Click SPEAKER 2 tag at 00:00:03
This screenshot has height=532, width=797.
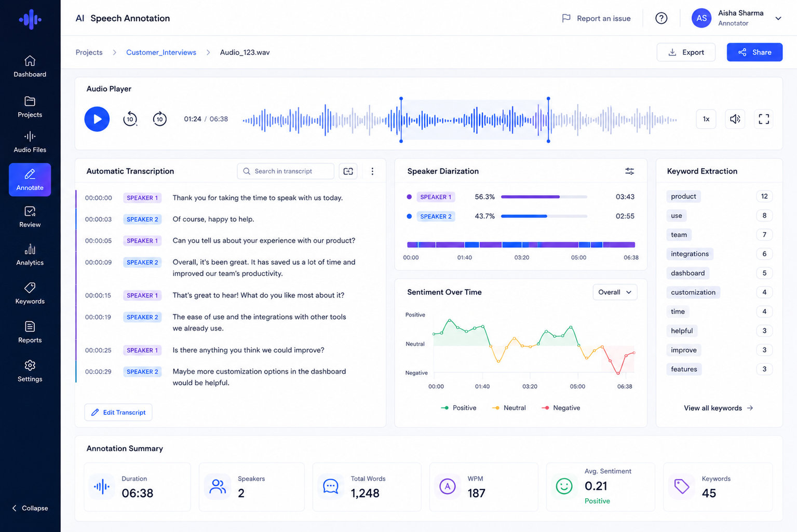pos(142,219)
